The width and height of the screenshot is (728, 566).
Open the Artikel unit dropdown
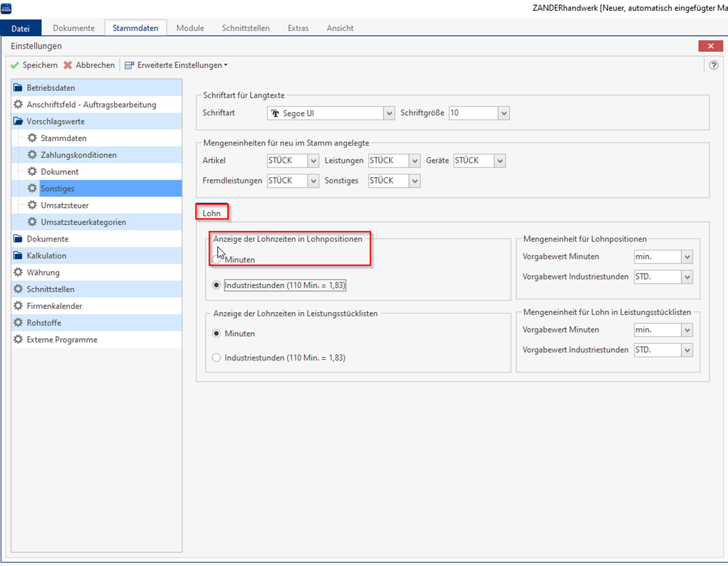(314, 161)
